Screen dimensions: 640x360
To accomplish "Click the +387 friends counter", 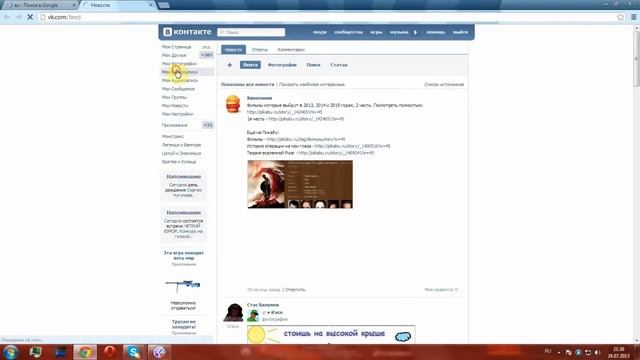I will (207, 55).
